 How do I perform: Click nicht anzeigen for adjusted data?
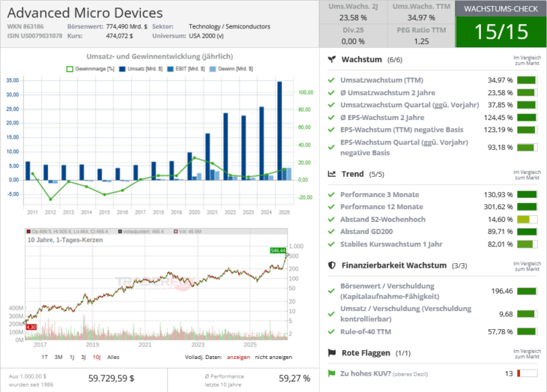point(273,357)
